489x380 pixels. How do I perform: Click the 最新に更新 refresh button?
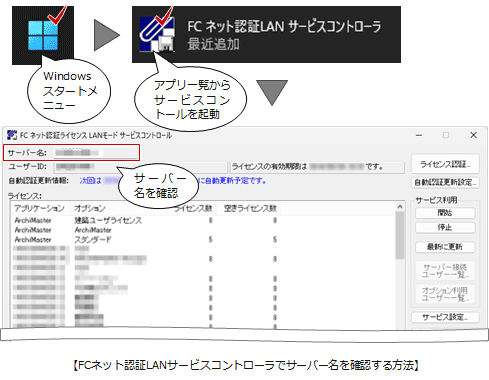[x=445, y=247]
